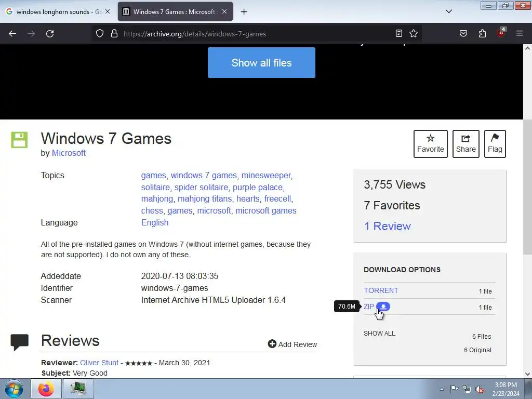Open the freecell topic link

(x=277, y=199)
